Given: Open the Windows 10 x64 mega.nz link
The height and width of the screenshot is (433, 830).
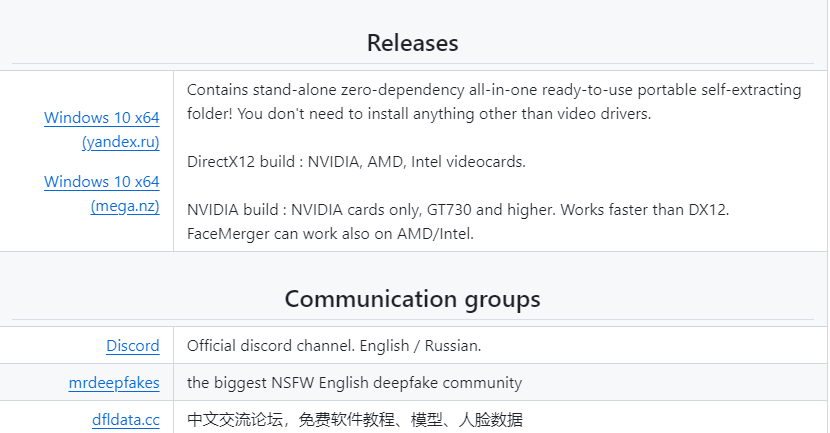Looking at the screenshot, I should 102,182.
